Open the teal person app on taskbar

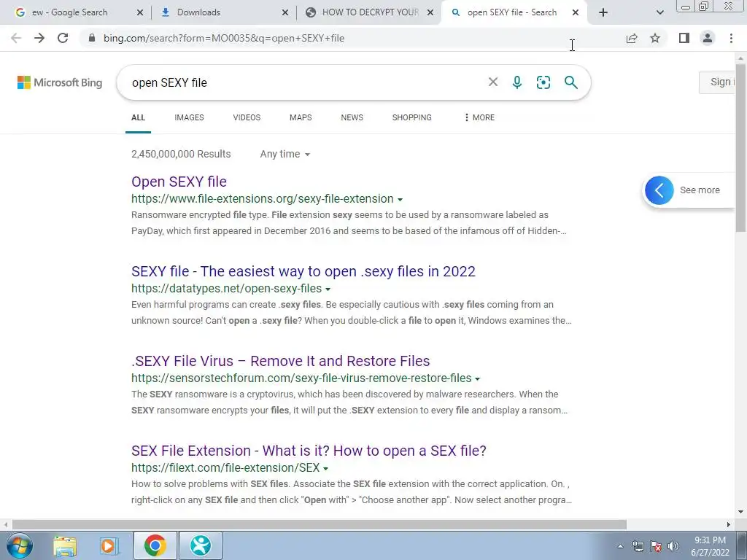(x=201, y=545)
